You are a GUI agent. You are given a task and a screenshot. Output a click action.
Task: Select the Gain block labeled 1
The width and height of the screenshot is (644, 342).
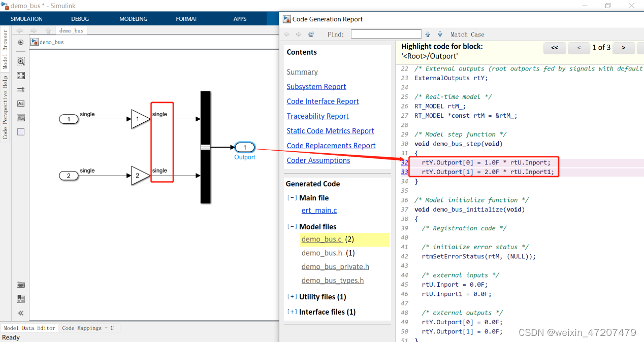point(141,119)
